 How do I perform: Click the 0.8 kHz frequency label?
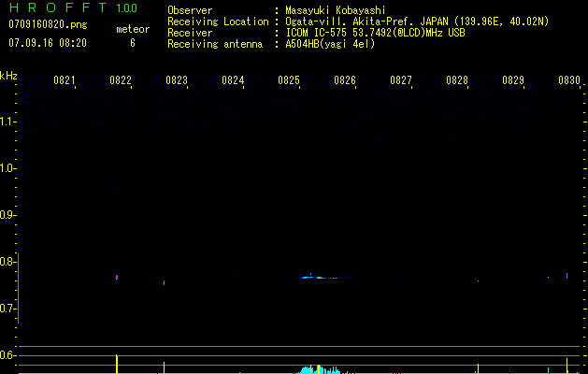(7, 262)
